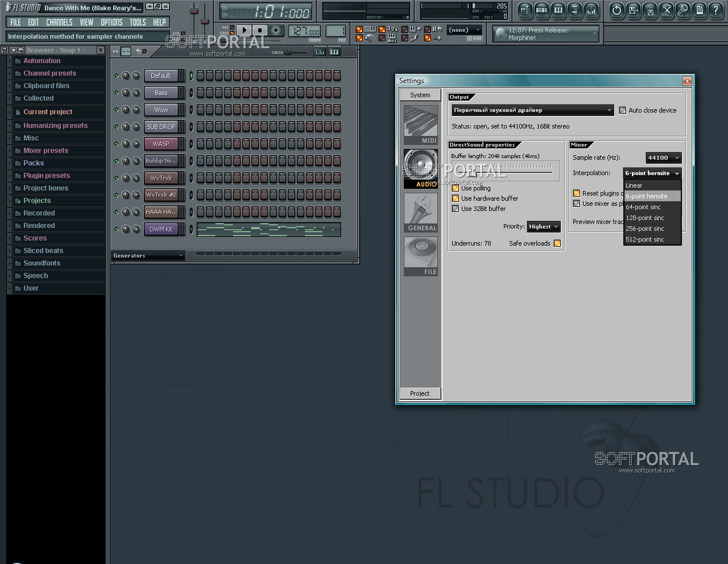
Task: Click the Play transport button
Action: 244,30
